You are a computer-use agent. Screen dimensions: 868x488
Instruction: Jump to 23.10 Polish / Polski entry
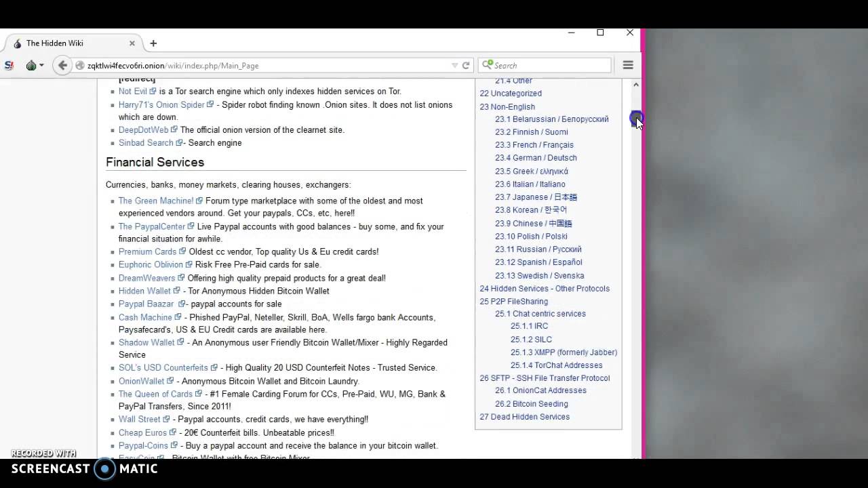click(531, 237)
